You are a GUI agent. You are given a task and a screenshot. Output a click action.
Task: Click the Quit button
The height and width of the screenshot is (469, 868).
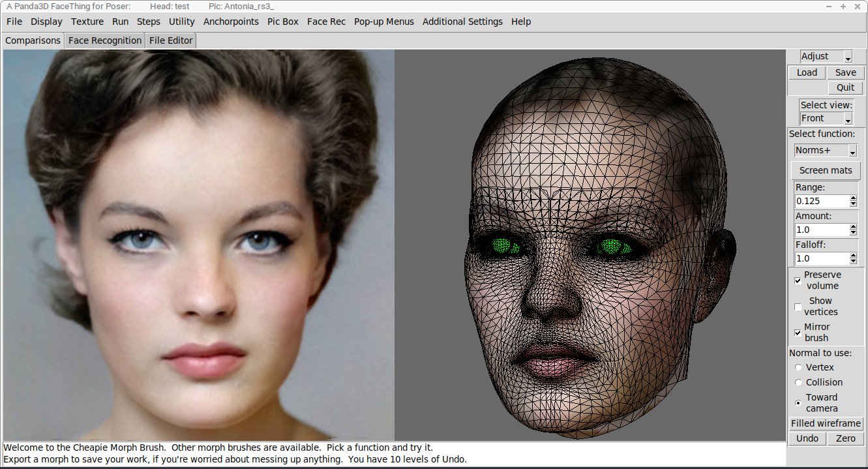click(x=846, y=87)
